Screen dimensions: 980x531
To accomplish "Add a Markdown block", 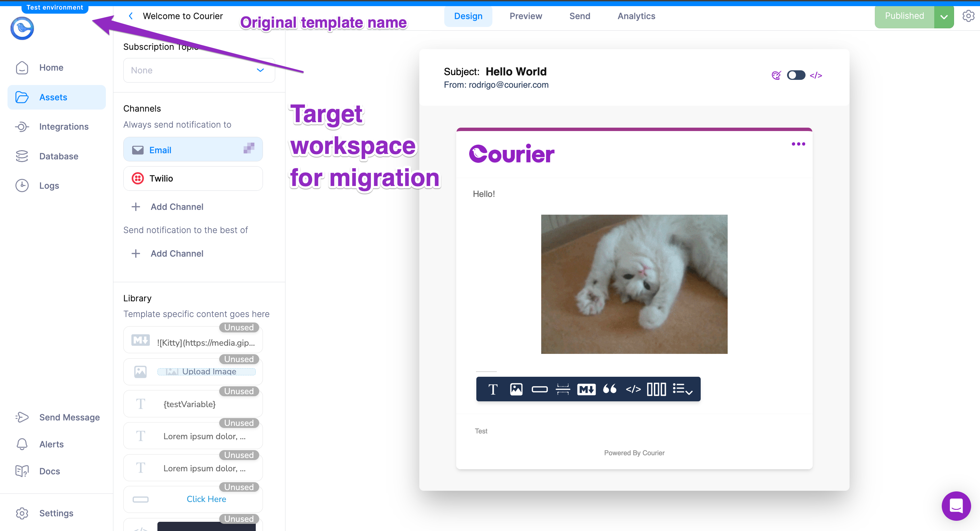I will tap(586, 389).
